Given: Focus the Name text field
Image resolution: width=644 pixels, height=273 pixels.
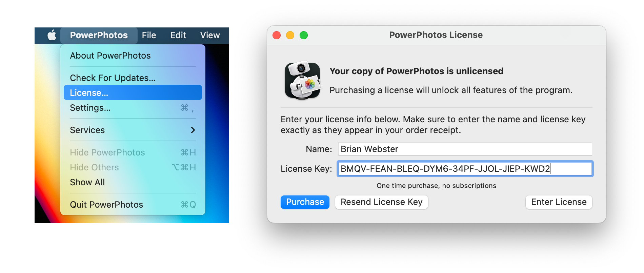Looking at the screenshot, I should [465, 149].
